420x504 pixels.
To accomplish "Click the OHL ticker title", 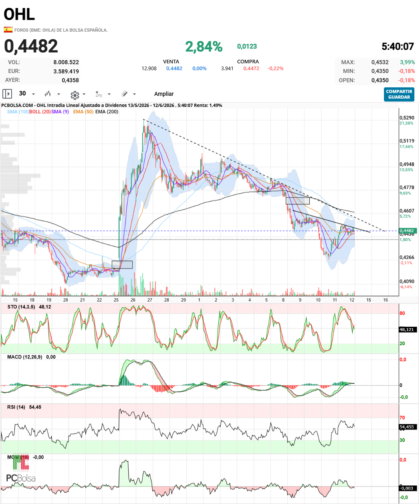I will [x=19, y=14].
